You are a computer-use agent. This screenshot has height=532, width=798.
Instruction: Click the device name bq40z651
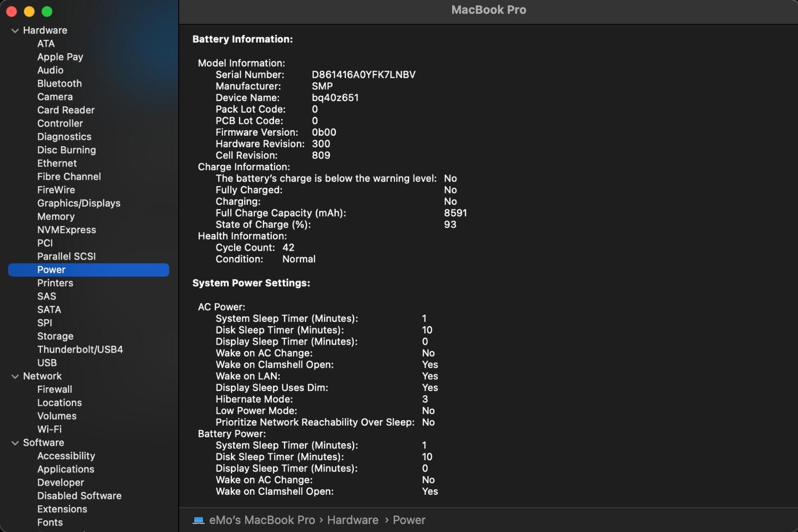click(335, 98)
